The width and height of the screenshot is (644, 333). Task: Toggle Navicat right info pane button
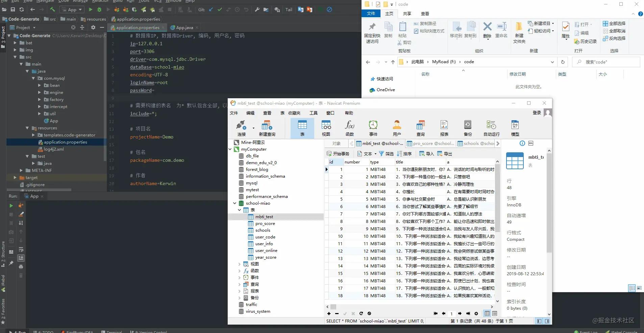(x=547, y=321)
